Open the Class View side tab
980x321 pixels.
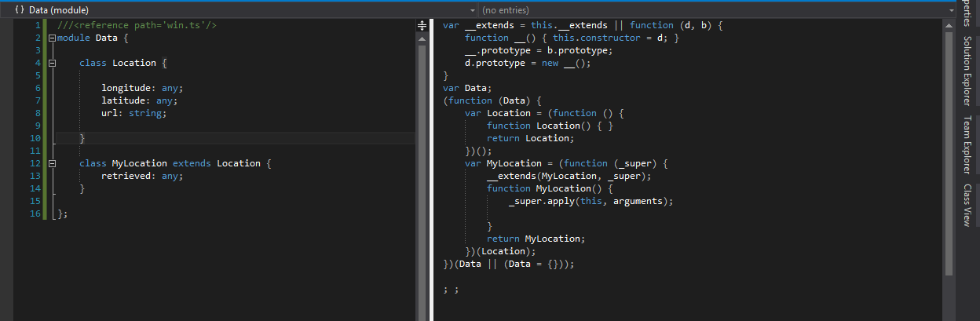967,205
